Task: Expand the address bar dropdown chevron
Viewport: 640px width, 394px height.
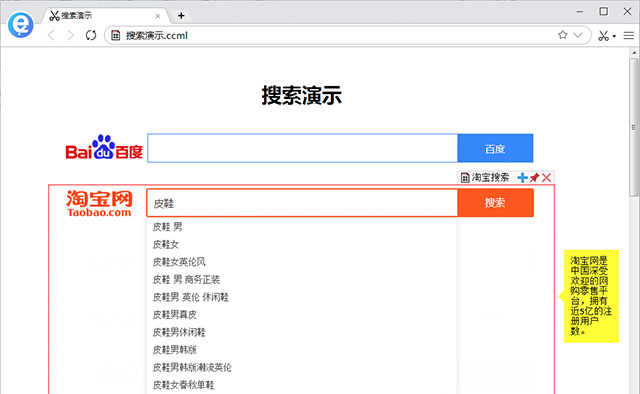Action: [x=578, y=35]
